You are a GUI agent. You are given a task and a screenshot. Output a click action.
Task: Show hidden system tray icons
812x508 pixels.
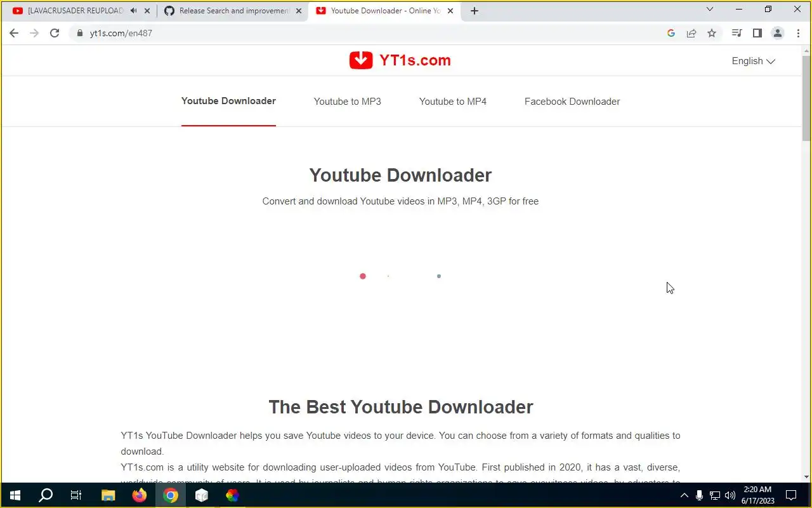point(684,495)
